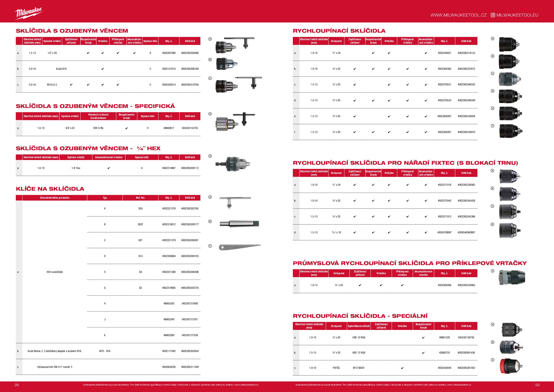This screenshot has height=392, width=554.
Task: Click the chuck key product image in Klíče na sklíčidla
Action: [x=235, y=202]
